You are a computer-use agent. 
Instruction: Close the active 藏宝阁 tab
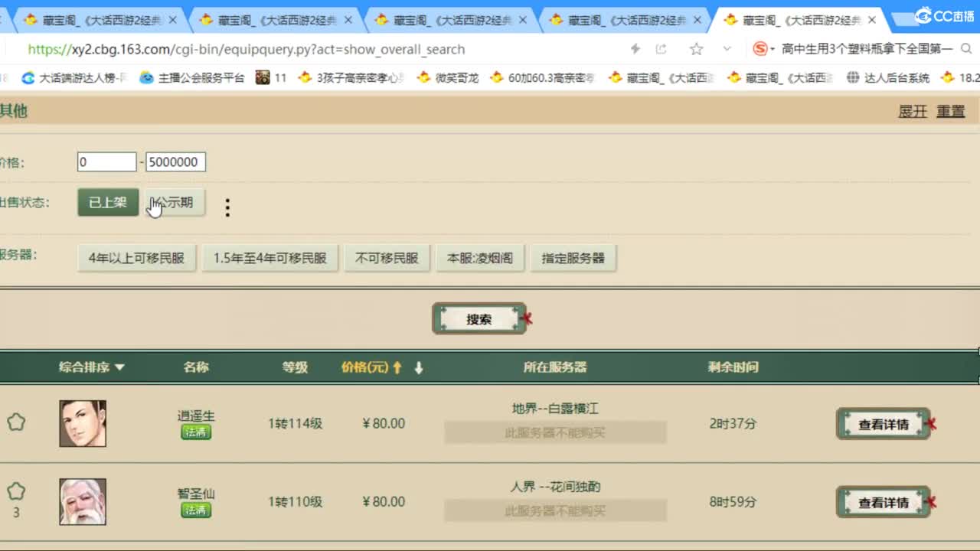point(871,20)
